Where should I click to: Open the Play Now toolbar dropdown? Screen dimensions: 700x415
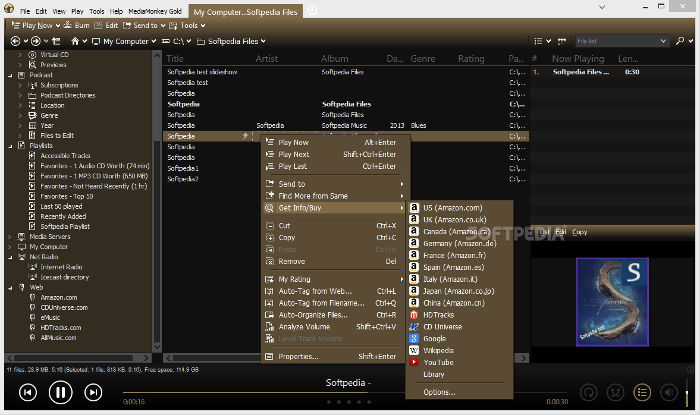coord(58,26)
